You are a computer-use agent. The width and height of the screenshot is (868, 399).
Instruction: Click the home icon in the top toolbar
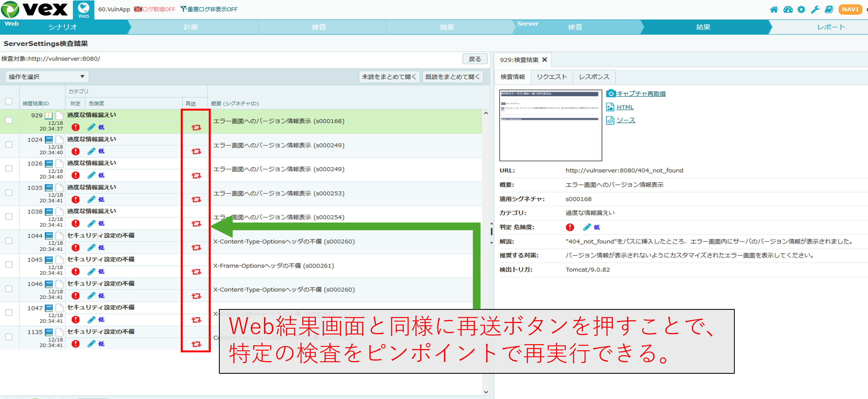774,9
